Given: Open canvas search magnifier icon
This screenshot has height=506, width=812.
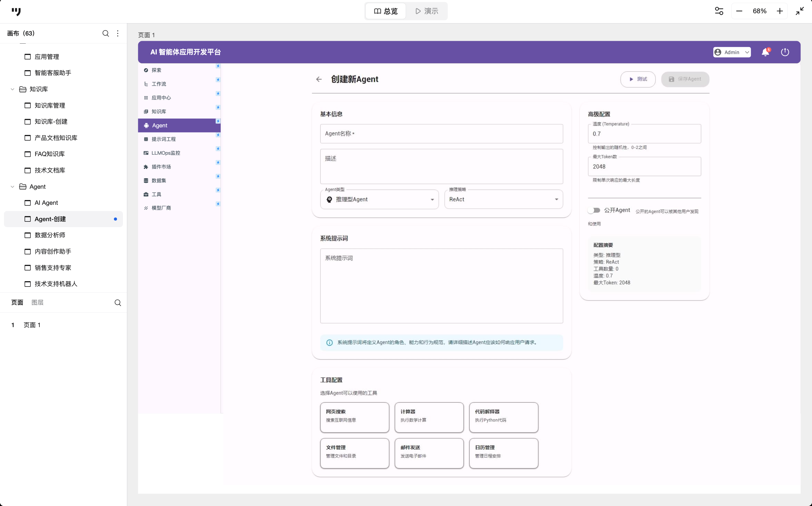Looking at the screenshot, I should [x=105, y=34].
